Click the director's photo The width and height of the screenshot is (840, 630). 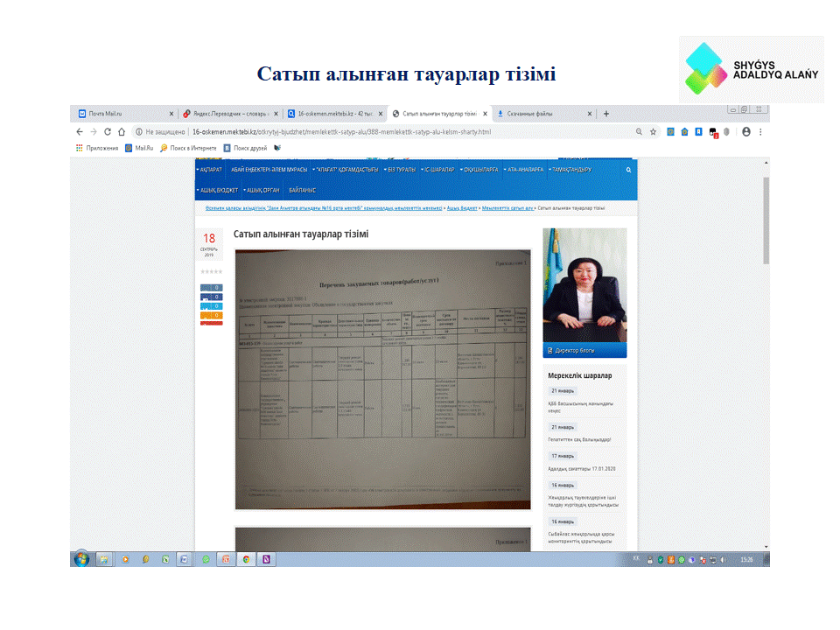584,285
